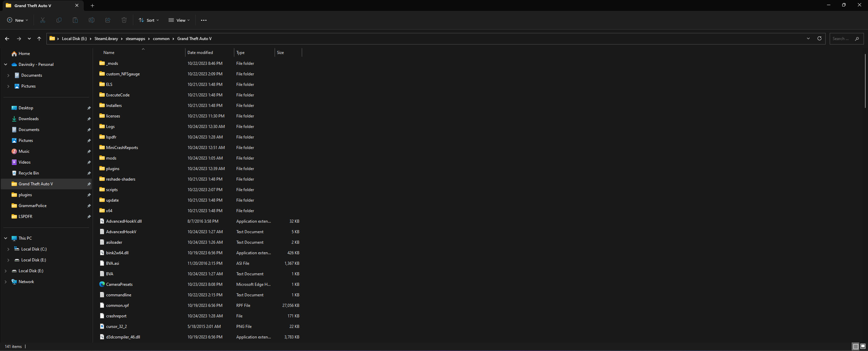
Task: Go up one folder level arrow
Action: [39, 39]
